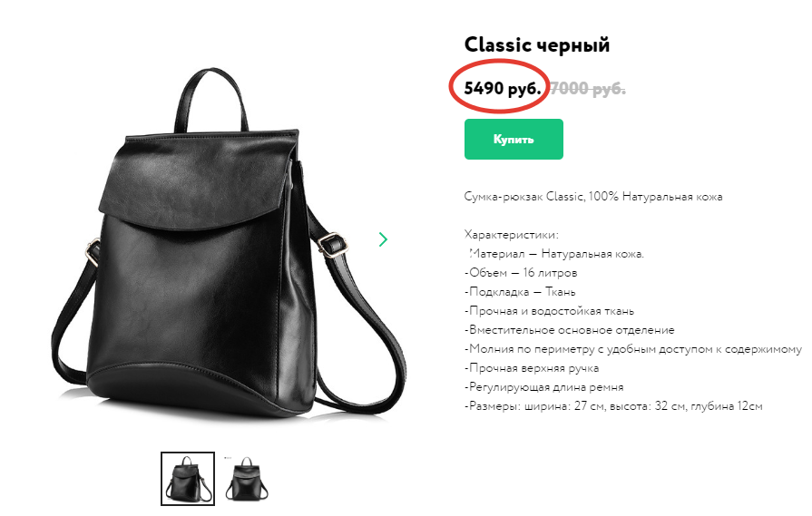Viewport: 812px width, 516px height.
Task: Click the Сумка-рюкзак Classic description line
Action: (593, 197)
